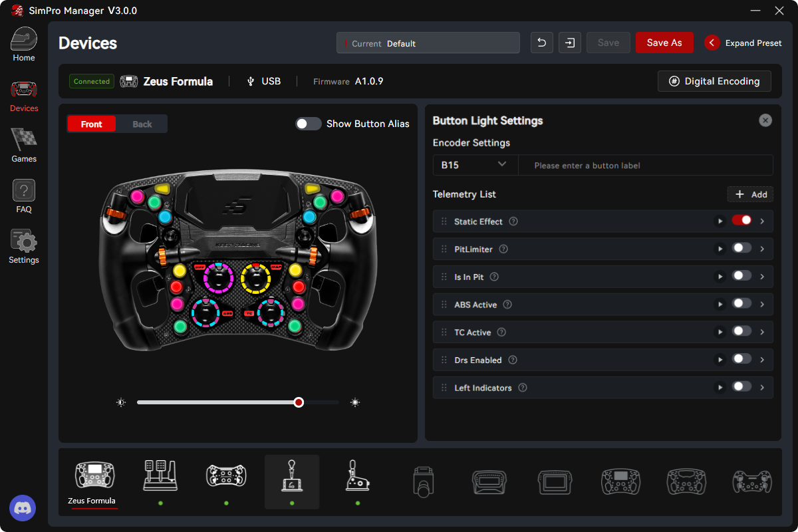Open Digital Encoding settings
This screenshot has height=532, width=798.
[714, 81]
